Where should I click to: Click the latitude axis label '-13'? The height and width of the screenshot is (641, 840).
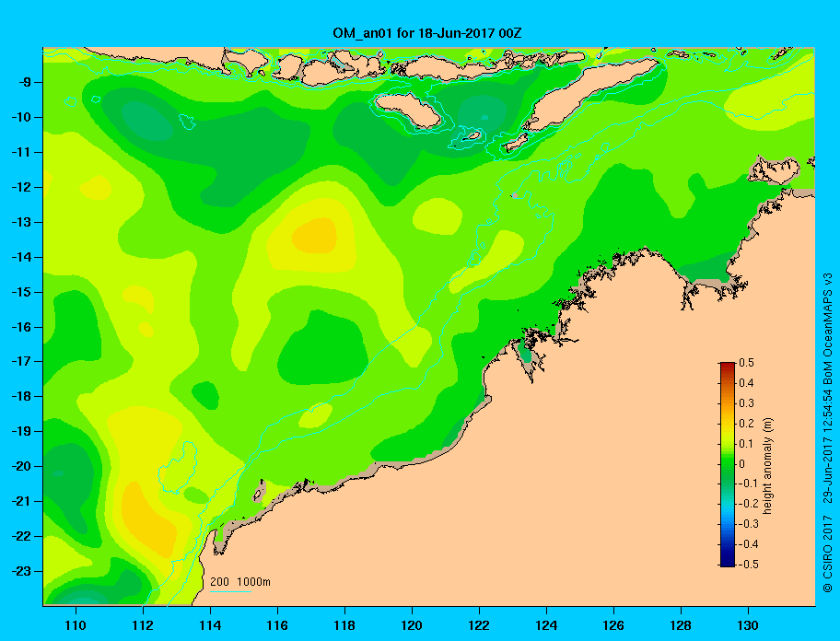coord(22,222)
